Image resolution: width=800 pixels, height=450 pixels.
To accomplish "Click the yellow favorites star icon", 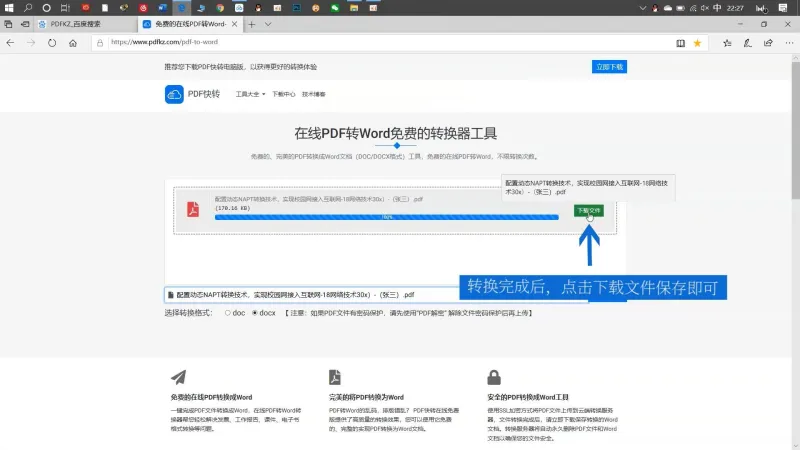I will (x=697, y=43).
